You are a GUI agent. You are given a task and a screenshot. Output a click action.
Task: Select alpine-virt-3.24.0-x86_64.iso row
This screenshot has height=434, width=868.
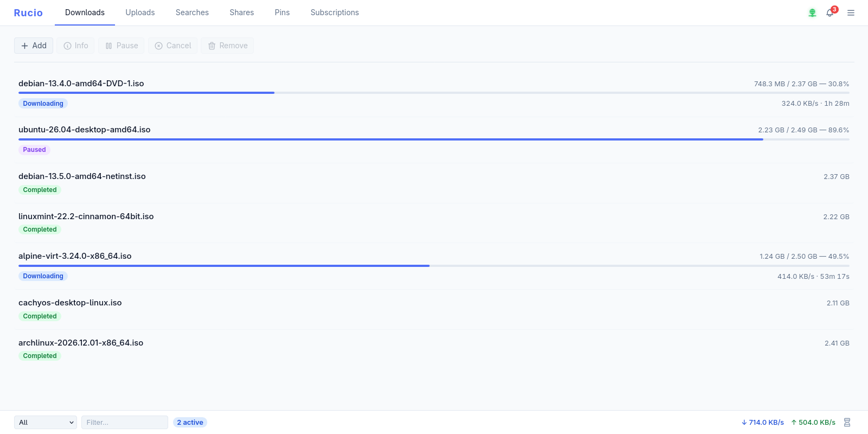434,266
